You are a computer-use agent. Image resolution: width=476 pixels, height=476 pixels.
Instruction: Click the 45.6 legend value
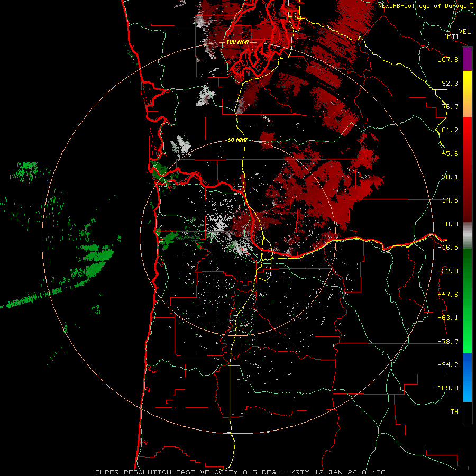450,153
